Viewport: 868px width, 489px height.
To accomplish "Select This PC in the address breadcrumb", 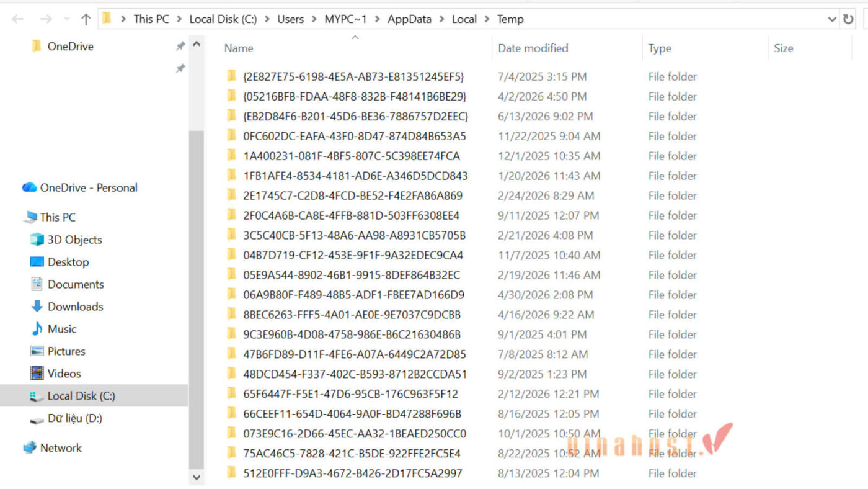I will pyautogui.click(x=151, y=19).
